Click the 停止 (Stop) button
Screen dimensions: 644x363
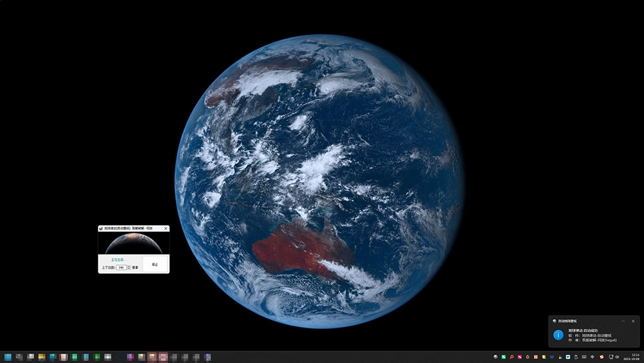click(x=155, y=264)
